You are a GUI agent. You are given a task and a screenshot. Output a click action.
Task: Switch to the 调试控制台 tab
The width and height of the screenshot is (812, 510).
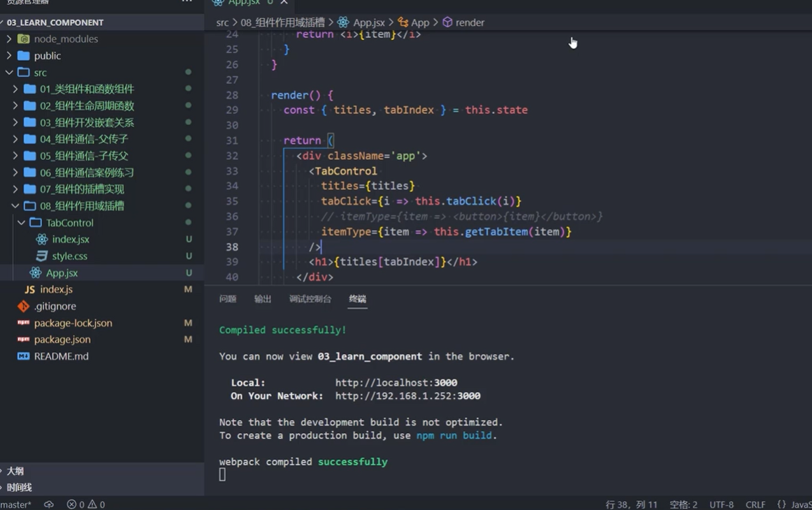[x=310, y=299]
